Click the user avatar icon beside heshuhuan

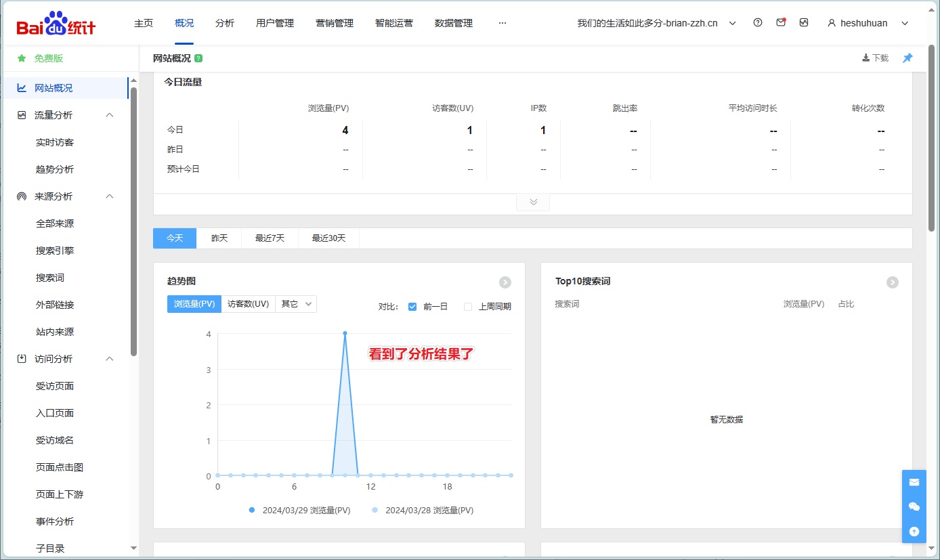pos(832,23)
